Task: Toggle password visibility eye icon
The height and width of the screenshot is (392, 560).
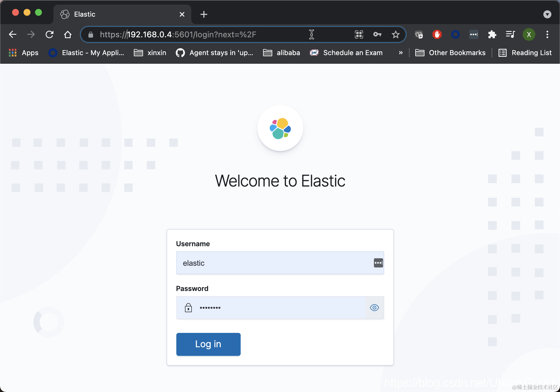Action: (374, 308)
